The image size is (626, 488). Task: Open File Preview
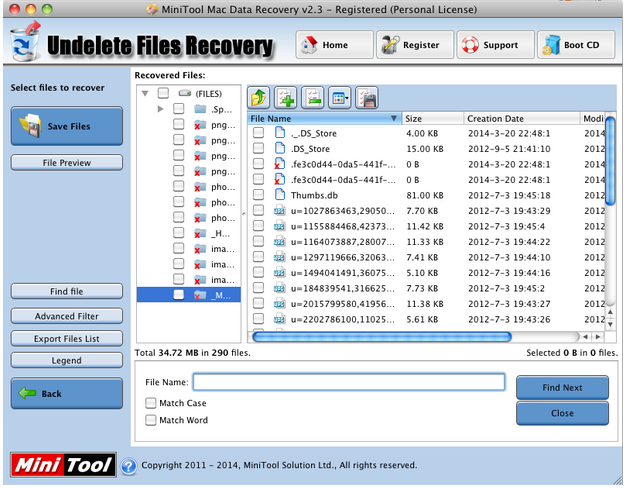67,163
